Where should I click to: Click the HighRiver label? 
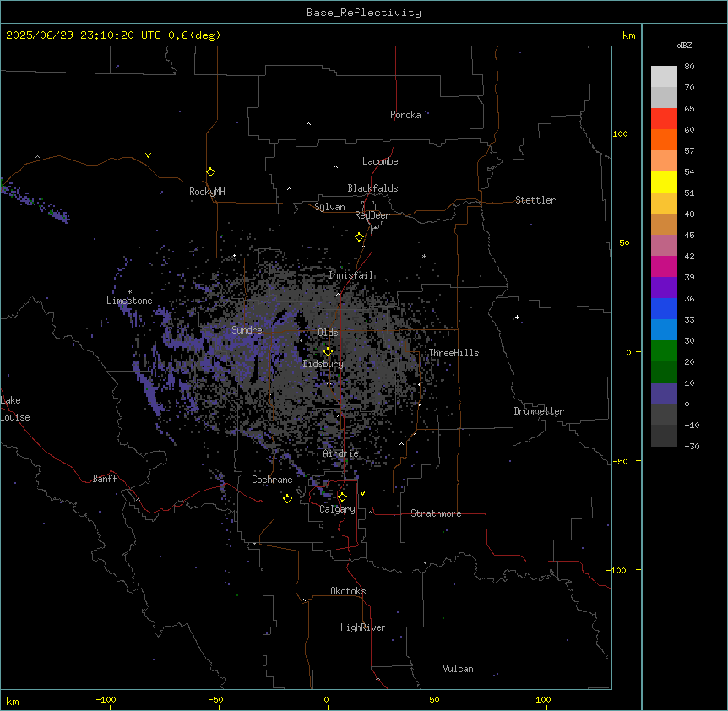tap(363, 627)
